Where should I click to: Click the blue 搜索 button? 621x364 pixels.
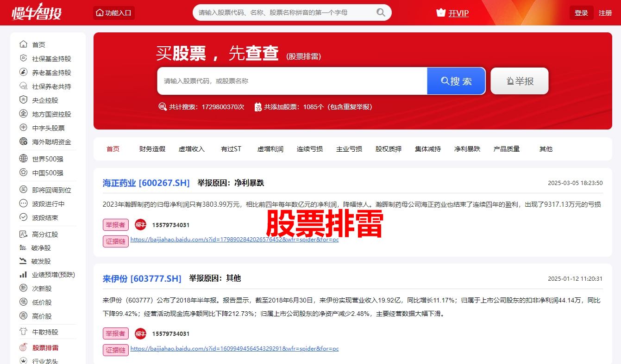[x=456, y=81]
